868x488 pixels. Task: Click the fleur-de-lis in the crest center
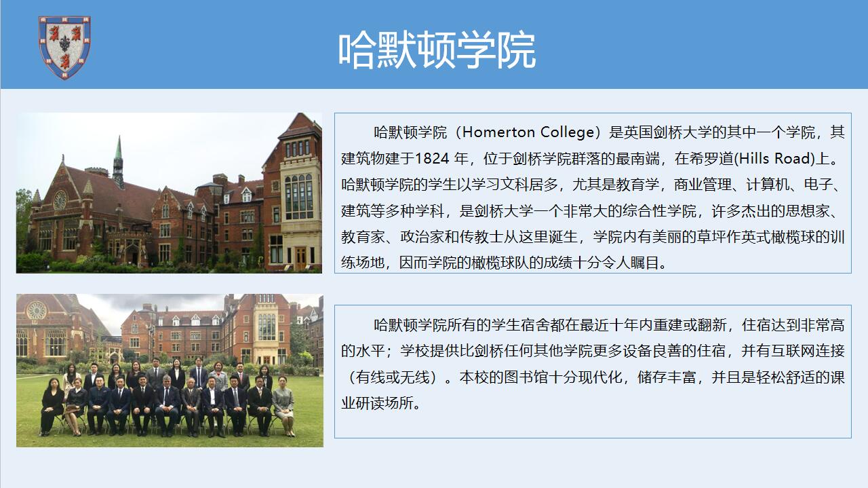click(x=66, y=44)
